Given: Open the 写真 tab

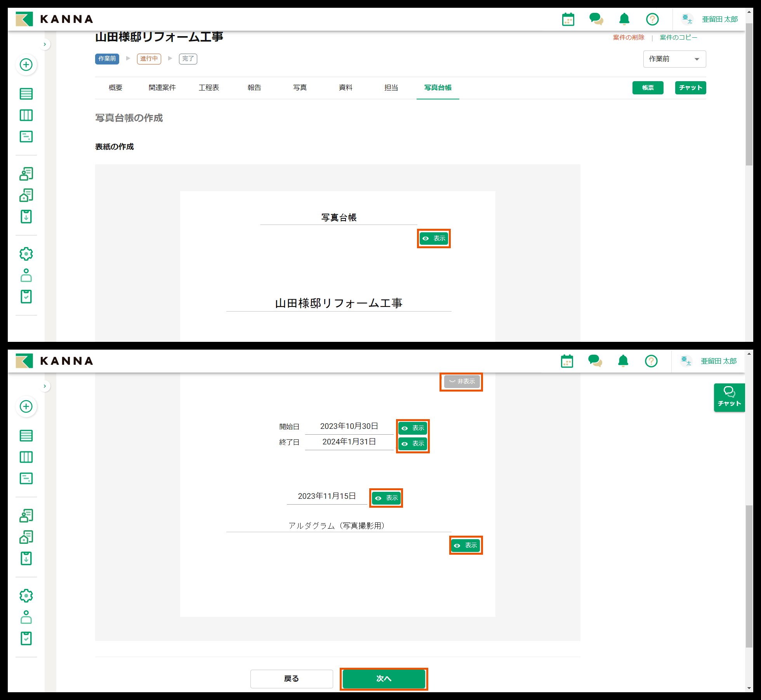Looking at the screenshot, I should click(300, 87).
